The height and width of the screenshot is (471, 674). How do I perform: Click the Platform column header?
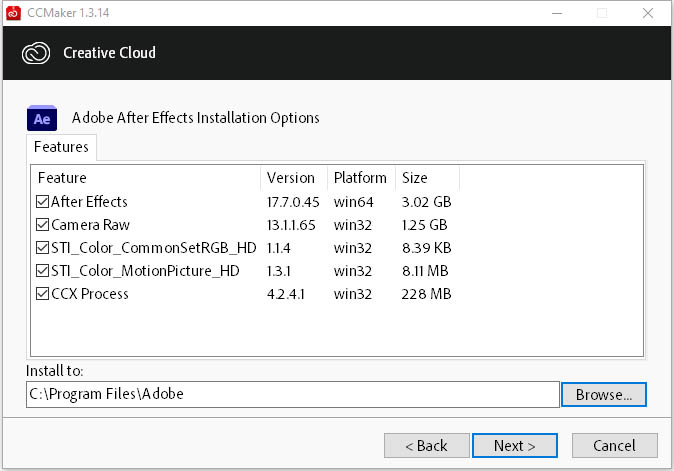click(x=360, y=178)
